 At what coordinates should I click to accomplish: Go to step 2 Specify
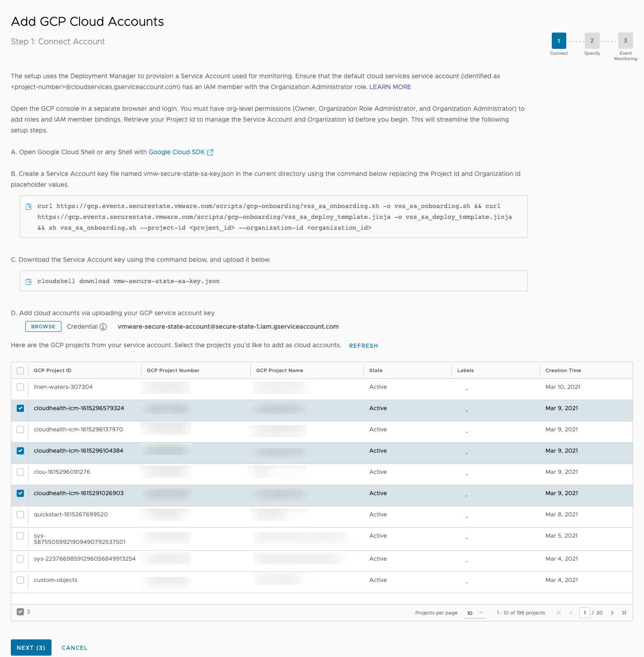592,40
